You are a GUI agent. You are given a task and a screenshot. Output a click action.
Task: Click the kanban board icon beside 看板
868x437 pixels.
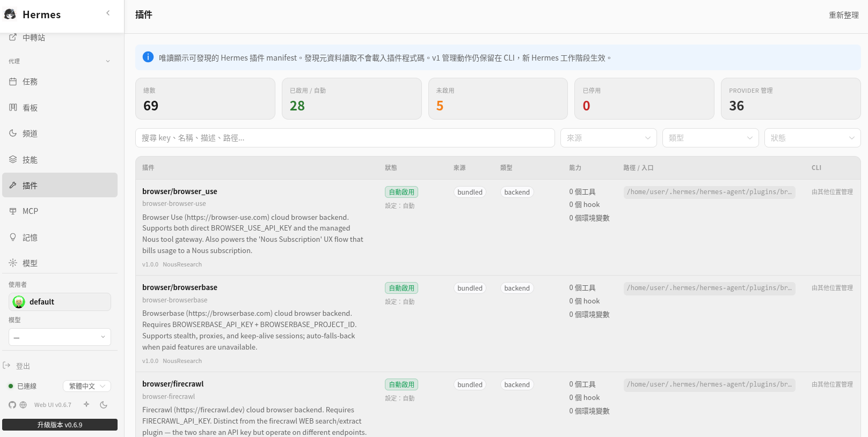[x=13, y=108]
